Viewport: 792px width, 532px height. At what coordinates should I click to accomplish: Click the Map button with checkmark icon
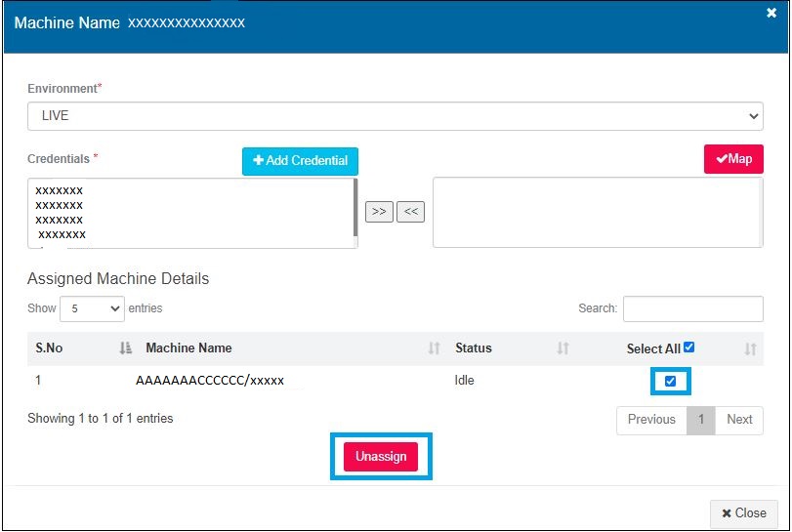coord(733,159)
